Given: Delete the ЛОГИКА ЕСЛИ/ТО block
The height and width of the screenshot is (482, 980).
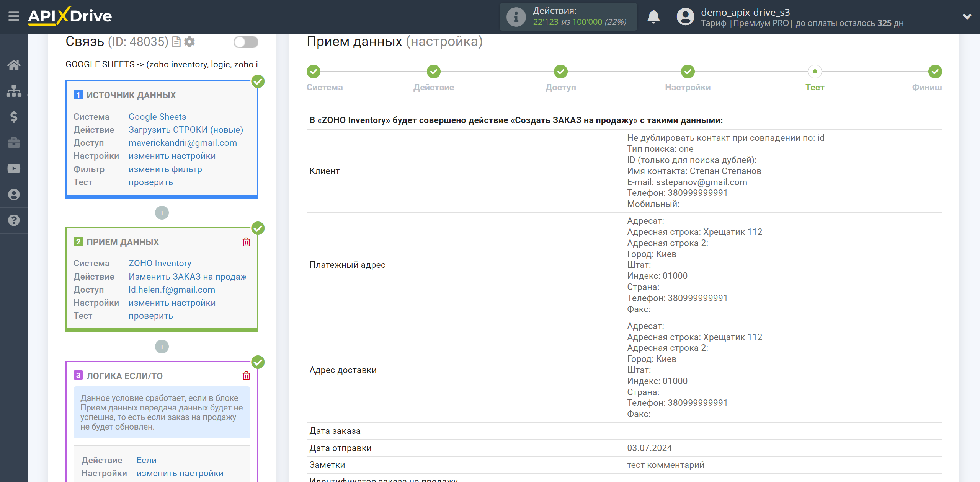Looking at the screenshot, I should point(246,376).
